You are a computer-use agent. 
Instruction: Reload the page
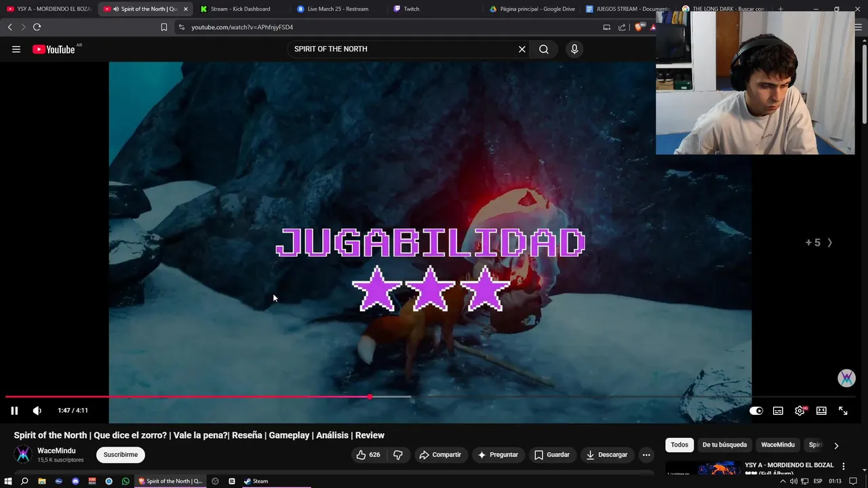37,27
